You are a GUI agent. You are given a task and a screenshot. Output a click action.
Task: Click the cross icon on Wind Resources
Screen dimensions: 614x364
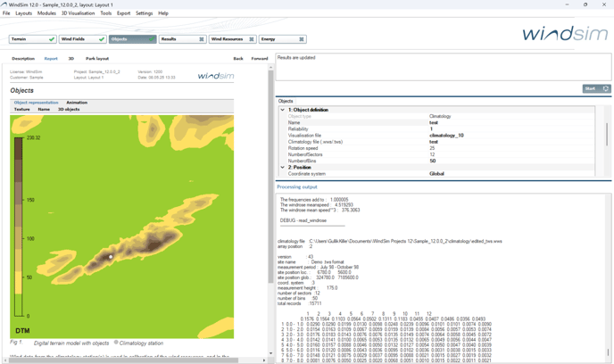pyautogui.click(x=252, y=39)
